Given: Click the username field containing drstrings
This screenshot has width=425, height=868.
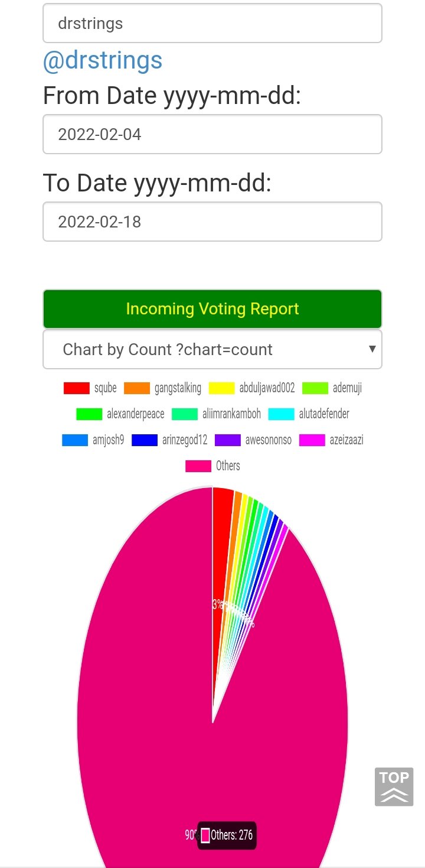Looking at the screenshot, I should [x=212, y=24].
